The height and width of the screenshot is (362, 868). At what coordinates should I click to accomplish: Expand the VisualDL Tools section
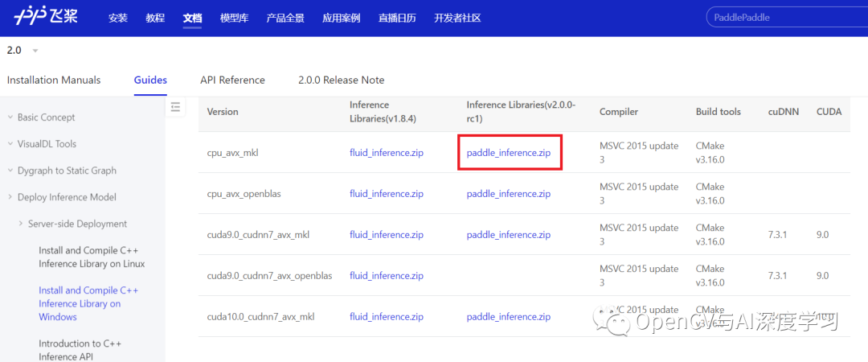[x=42, y=144]
